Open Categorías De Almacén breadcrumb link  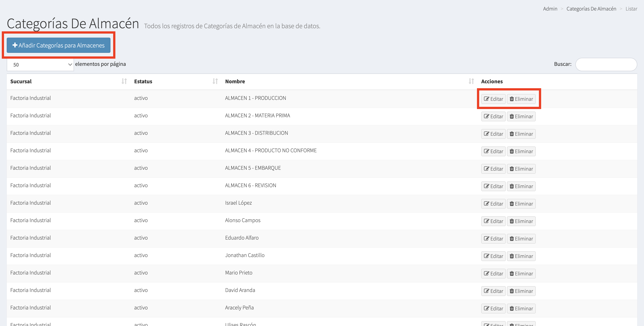point(591,9)
